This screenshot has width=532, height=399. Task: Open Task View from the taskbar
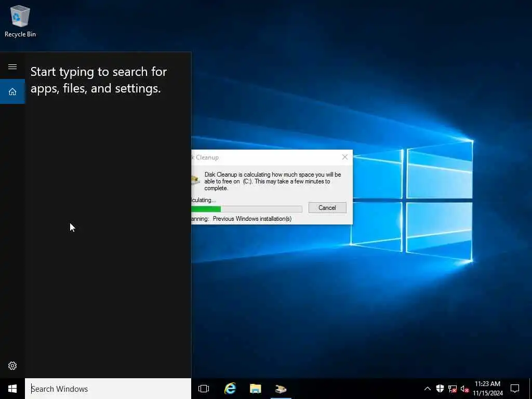tap(204, 389)
